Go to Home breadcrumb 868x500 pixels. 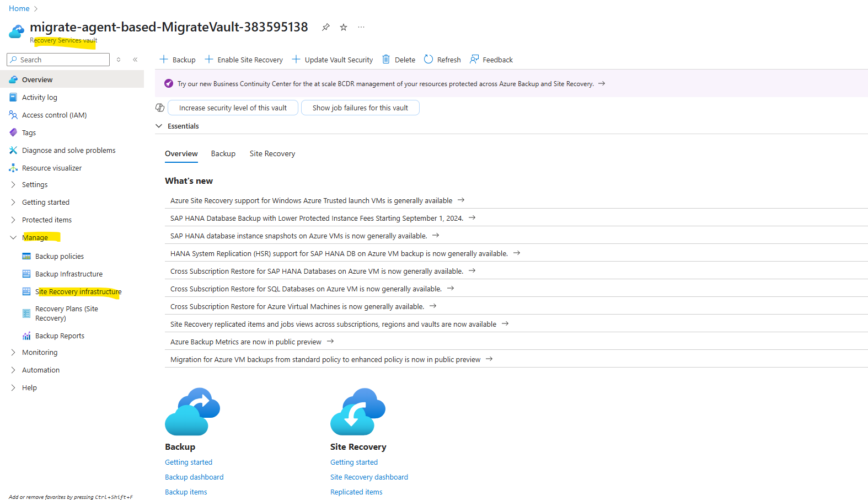19,8
